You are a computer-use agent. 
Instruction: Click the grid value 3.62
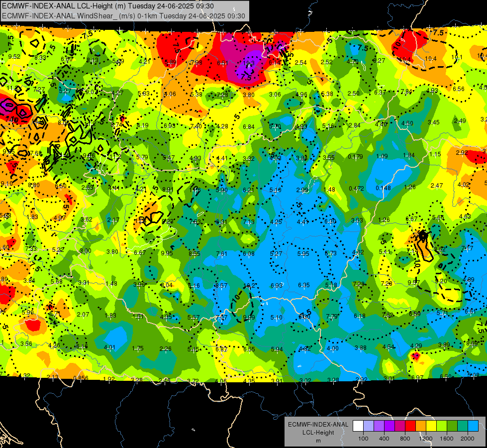[87, 219]
